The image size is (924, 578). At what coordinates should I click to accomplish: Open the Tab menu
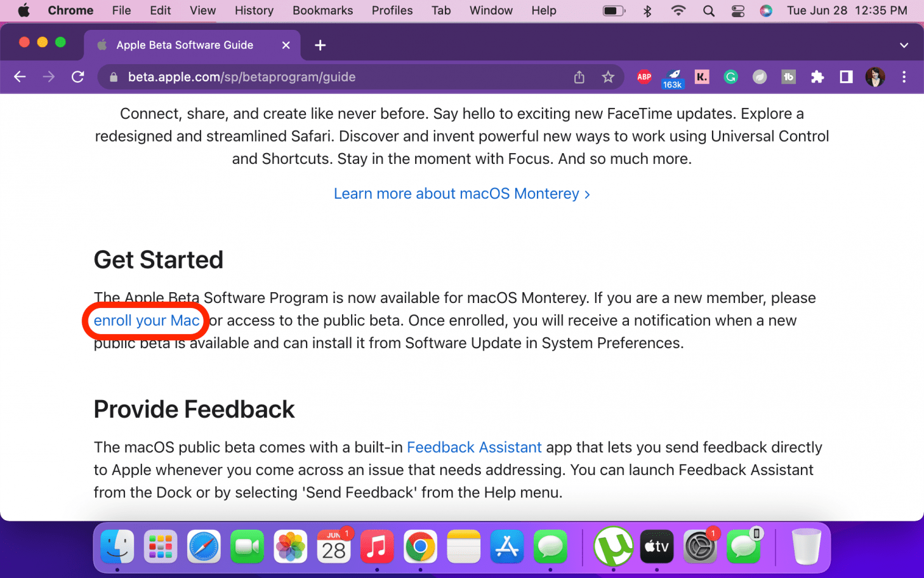tap(441, 10)
